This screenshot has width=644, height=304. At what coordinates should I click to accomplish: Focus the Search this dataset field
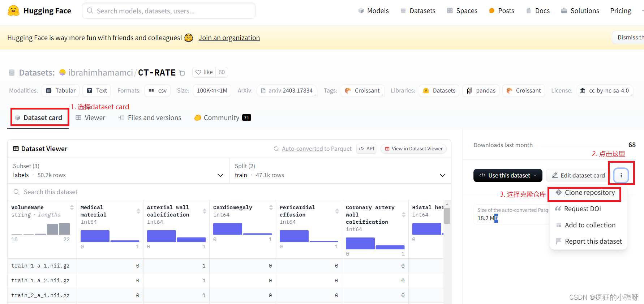tap(229, 192)
